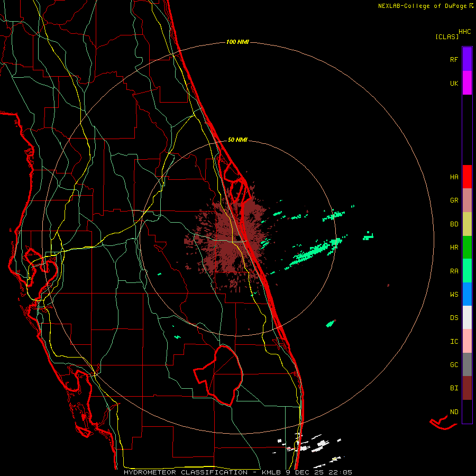This screenshot has height=476, width=476.
Task: Click the HA red legend swatch
Action: 467,177
